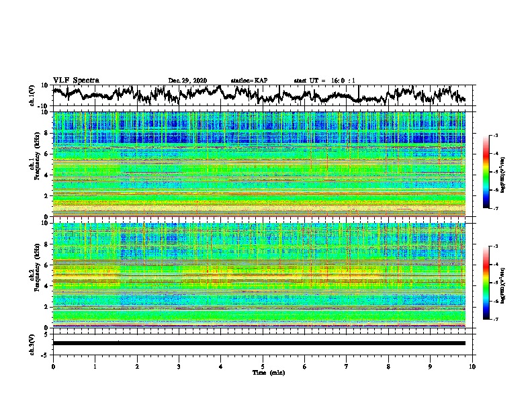This screenshot has height=411, width=532.
Task: Click the 'ch.1(V)' waveform axis label
Action: [32, 95]
